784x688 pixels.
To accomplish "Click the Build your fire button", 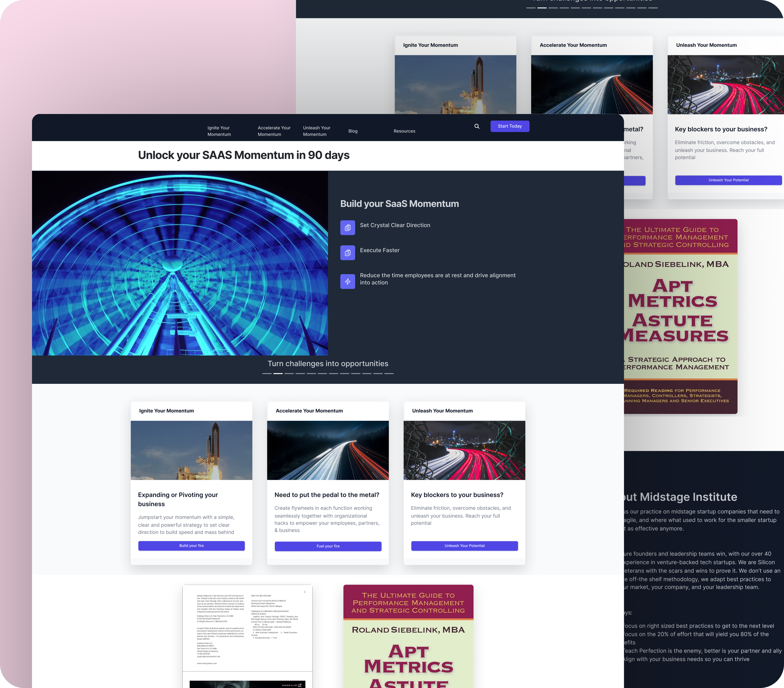I will pyautogui.click(x=191, y=545).
